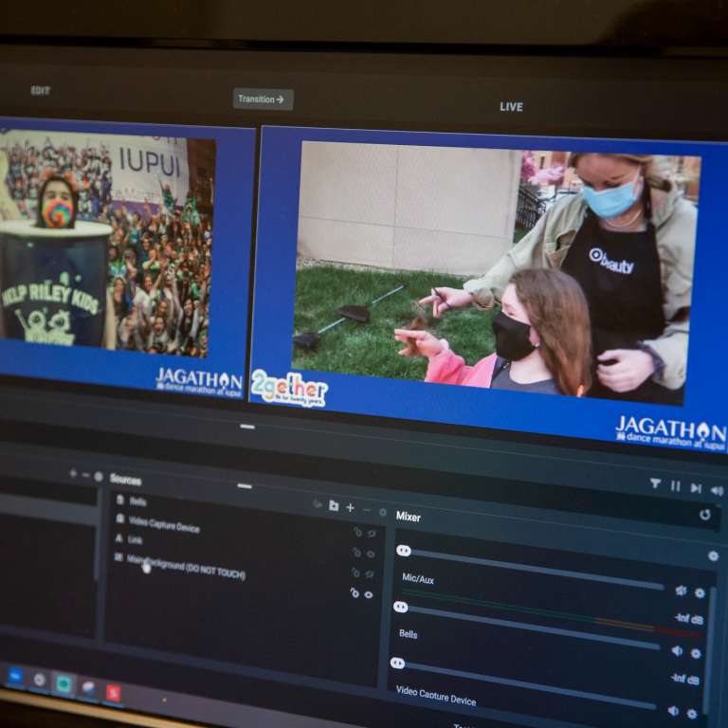Open scene settings gear left of Sources

tap(99, 477)
